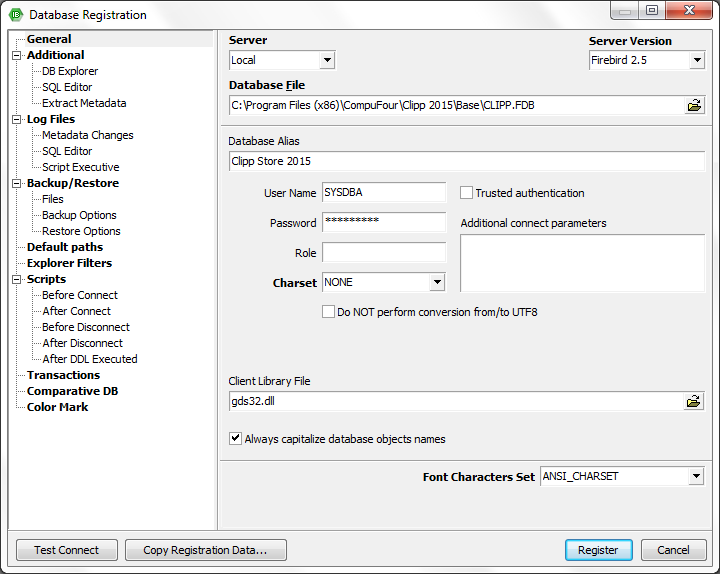Open the Color Mark settings page
Screen dimensions: 720x574
coord(57,407)
